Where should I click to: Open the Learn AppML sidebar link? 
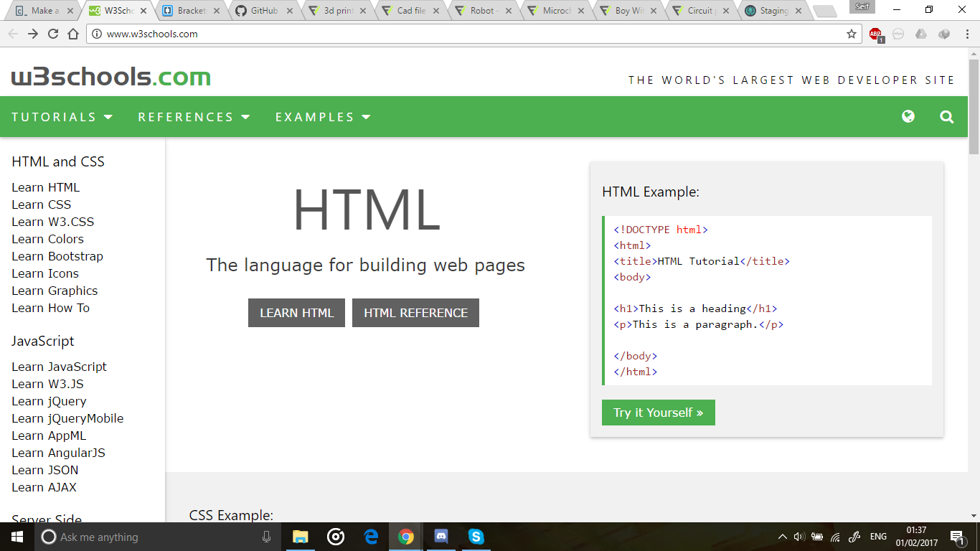click(49, 435)
